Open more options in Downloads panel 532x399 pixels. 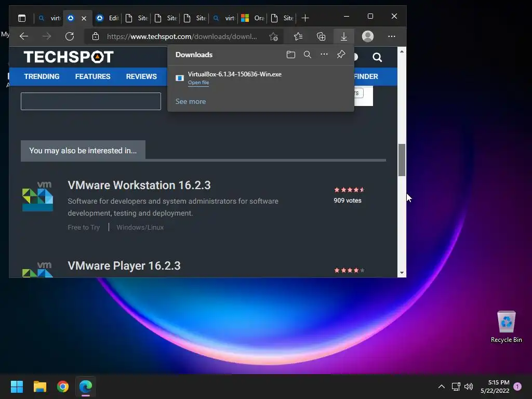coord(324,54)
